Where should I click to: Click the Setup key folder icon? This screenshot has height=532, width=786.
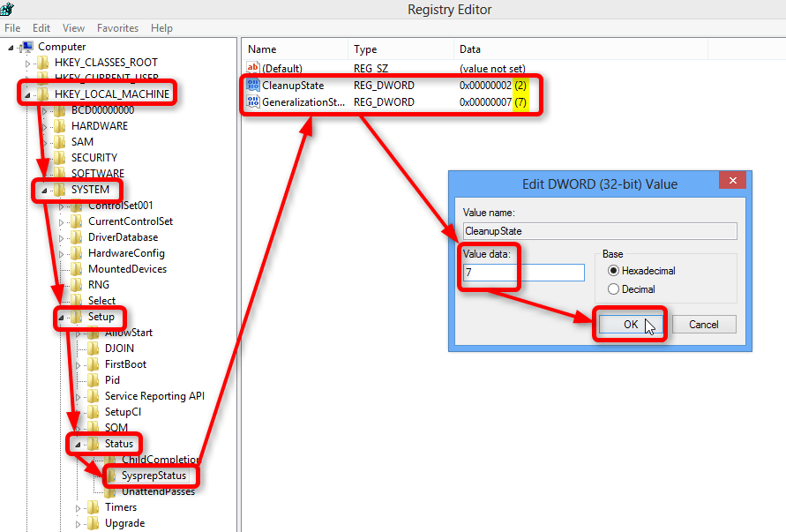pos(75,316)
